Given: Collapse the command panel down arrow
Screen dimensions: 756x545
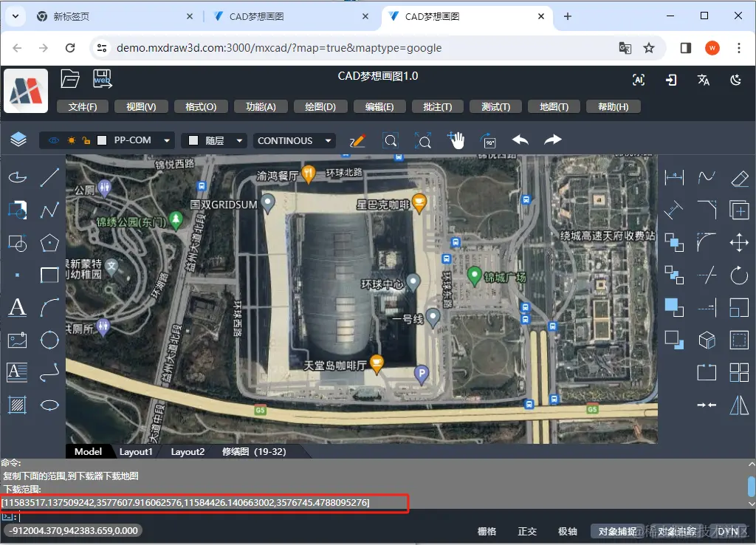Looking at the screenshot, I should 752,504.
